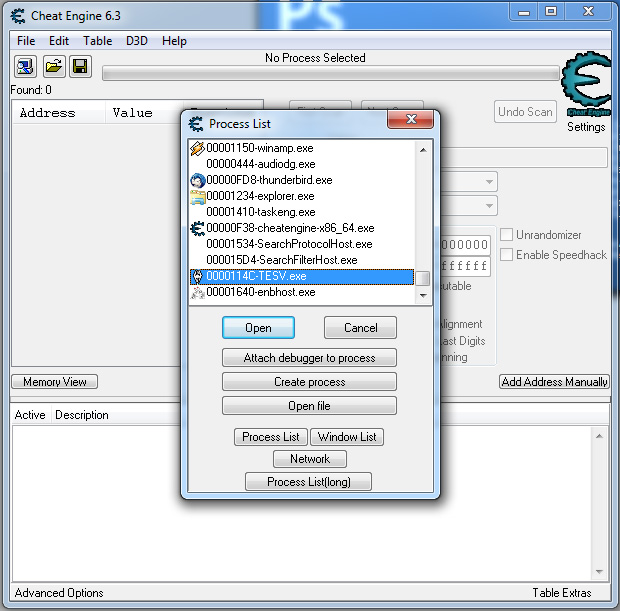The image size is (620, 611).
Task: Click the winamp.exe process icon
Action: (x=197, y=148)
